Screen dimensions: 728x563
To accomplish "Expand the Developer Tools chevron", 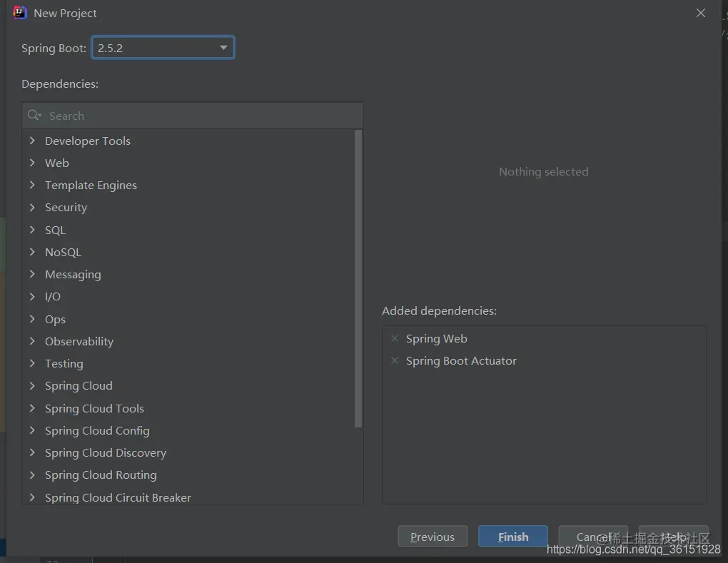I will coord(32,141).
